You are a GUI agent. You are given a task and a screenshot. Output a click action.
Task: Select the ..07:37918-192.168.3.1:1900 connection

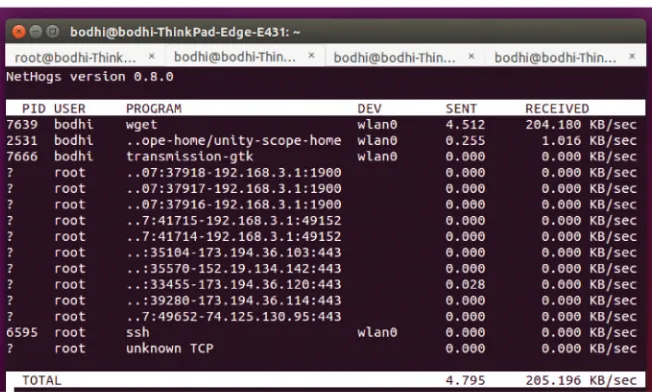(234, 173)
